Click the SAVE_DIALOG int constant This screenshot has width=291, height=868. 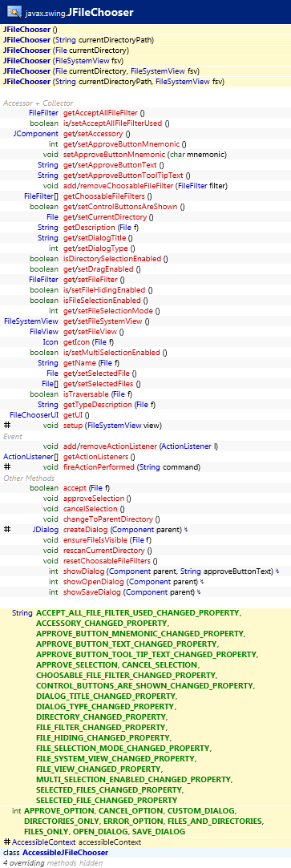pyautogui.click(x=160, y=831)
